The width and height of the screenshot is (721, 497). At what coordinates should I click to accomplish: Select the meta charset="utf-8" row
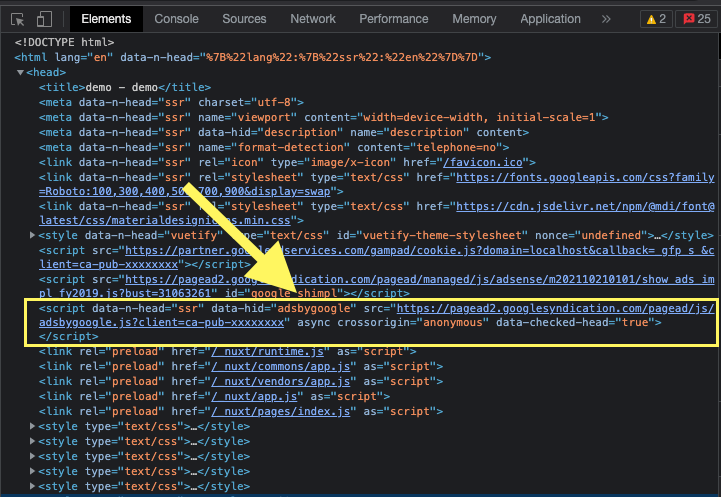click(171, 103)
